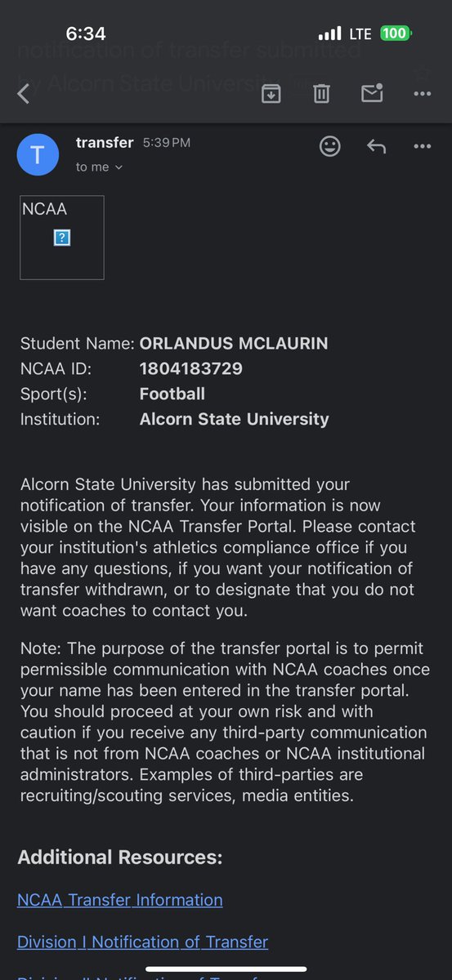Viewport: 452px width, 980px height.
Task: Tap the home indicator bar at bottom
Action: pyautogui.click(x=226, y=969)
